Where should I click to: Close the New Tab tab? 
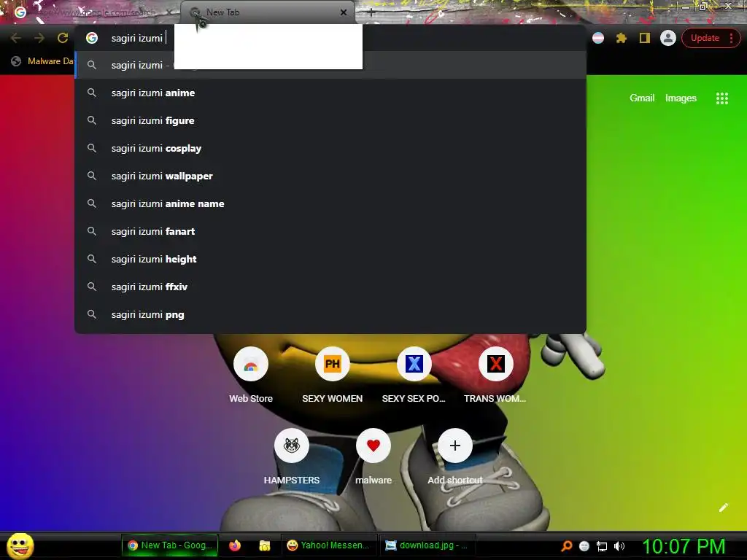point(344,12)
